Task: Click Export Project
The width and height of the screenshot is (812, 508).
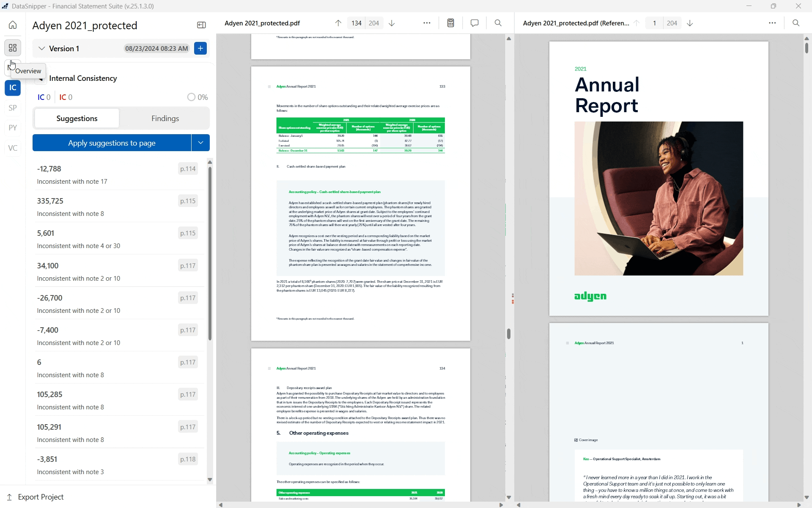Action: click(x=40, y=497)
